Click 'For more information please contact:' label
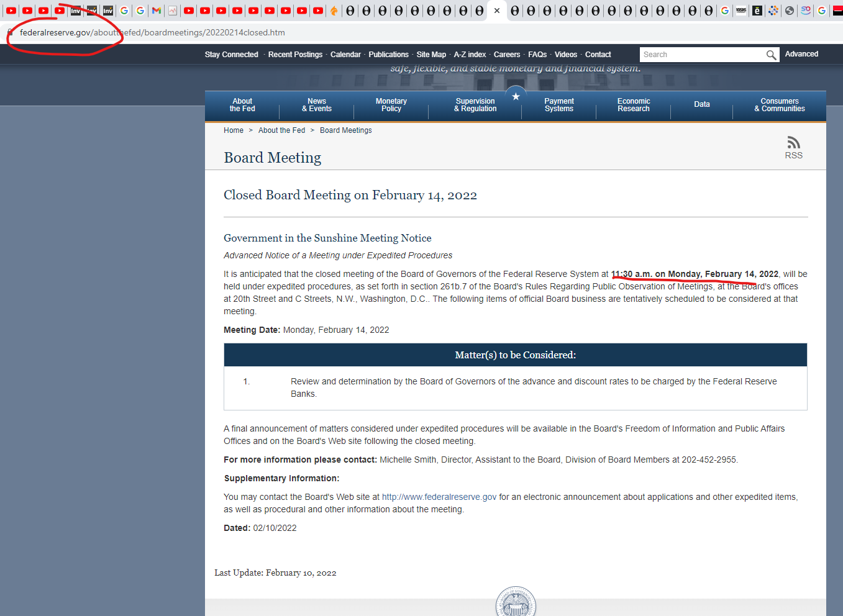 click(x=300, y=460)
